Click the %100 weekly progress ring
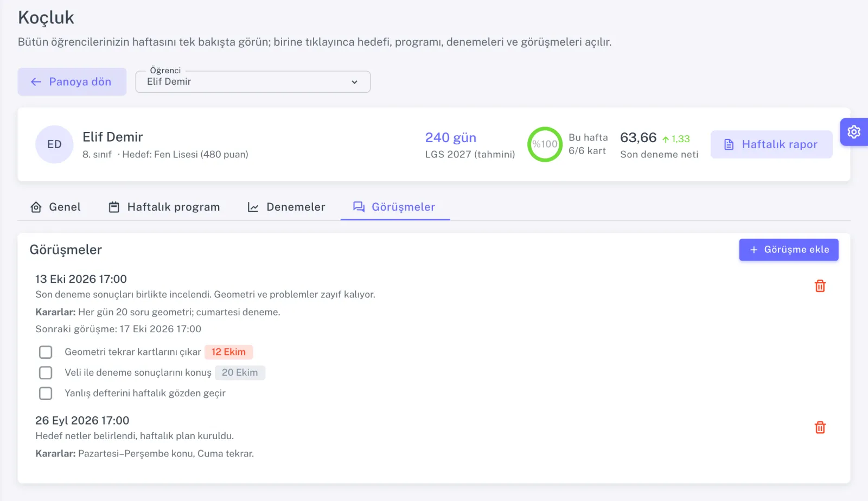Image resolution: width=868 pixels, height=501 pixels. 545,144
